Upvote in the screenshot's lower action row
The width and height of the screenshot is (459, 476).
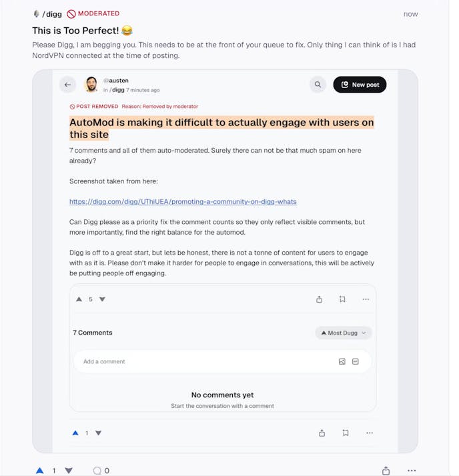[x=75, y=433]
